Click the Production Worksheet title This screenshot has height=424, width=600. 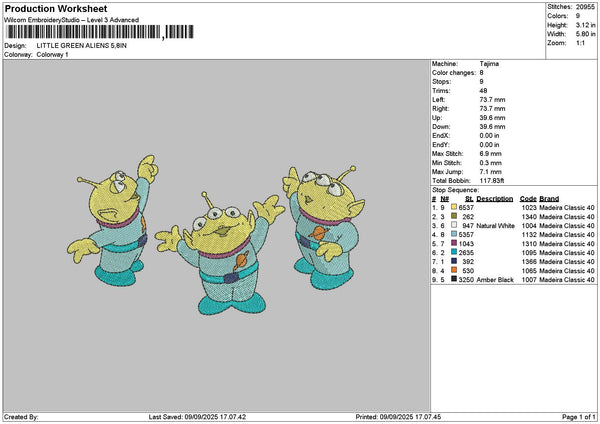48,8
